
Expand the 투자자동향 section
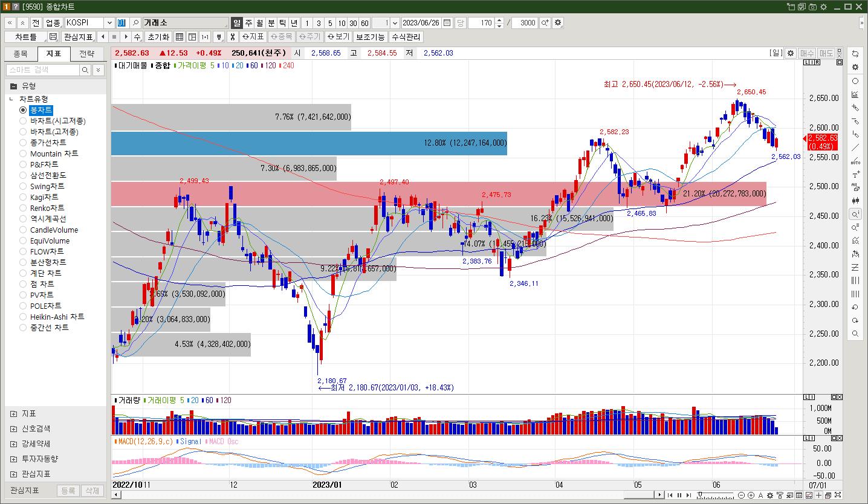[x=13, y=459]
